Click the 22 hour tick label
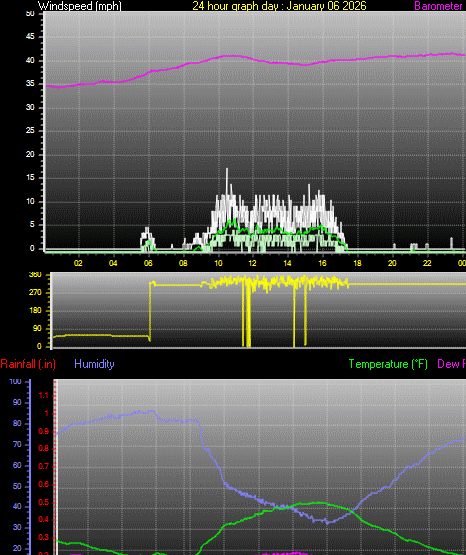This screenshot has height=555, width=466. coord(427,263)
